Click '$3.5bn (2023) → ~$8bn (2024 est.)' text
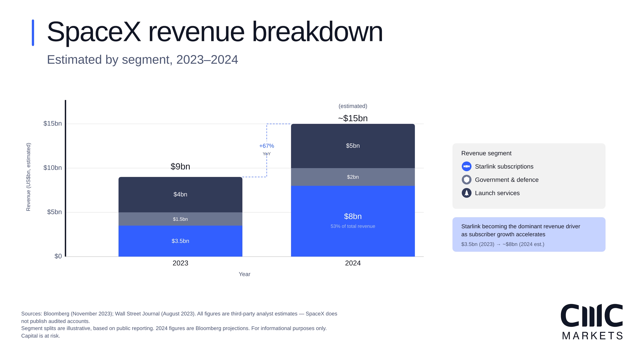The height and width of the screenshot is (361, 644). click(x=502, y=244)
